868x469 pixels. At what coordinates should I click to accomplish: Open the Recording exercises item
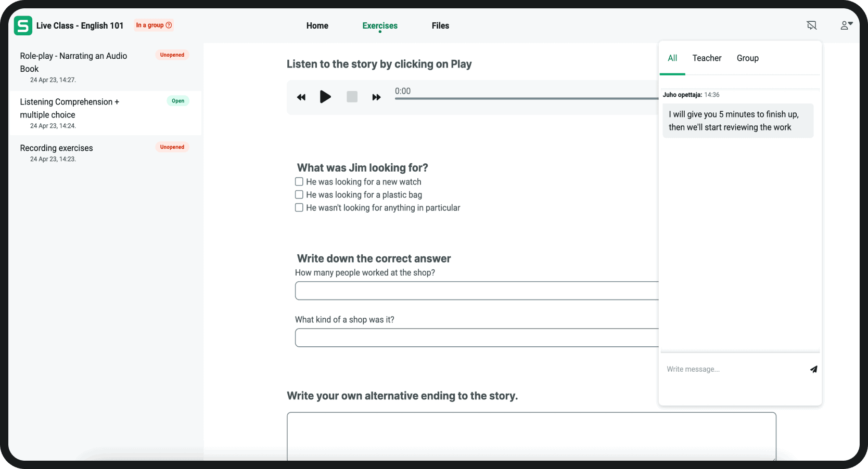click(57, 148)
